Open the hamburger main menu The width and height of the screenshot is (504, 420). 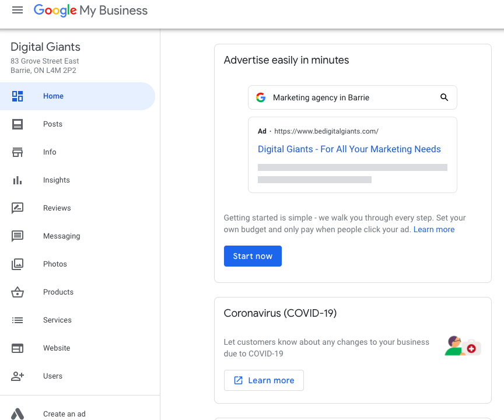pyautogui.click(x=17, y=10)
